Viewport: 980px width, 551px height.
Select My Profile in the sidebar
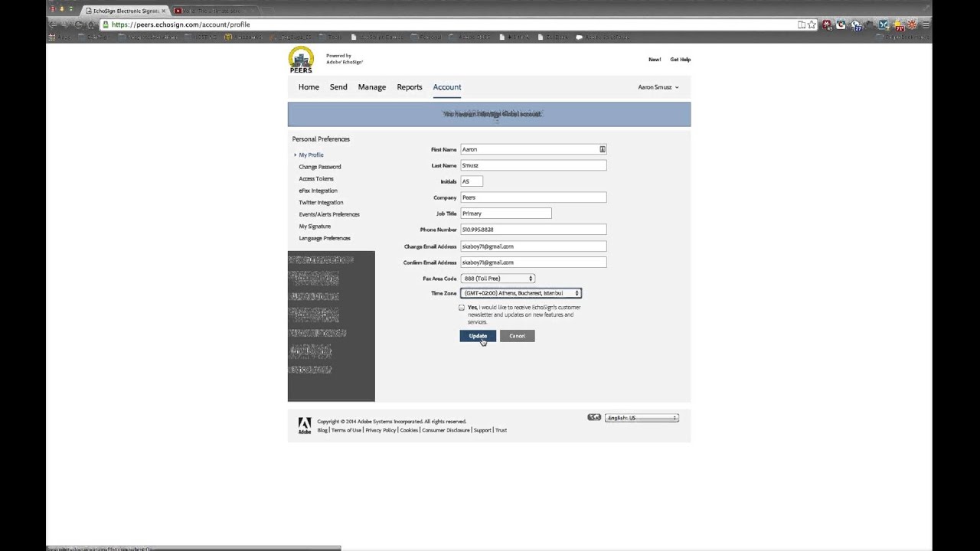[x=311, y=155]
